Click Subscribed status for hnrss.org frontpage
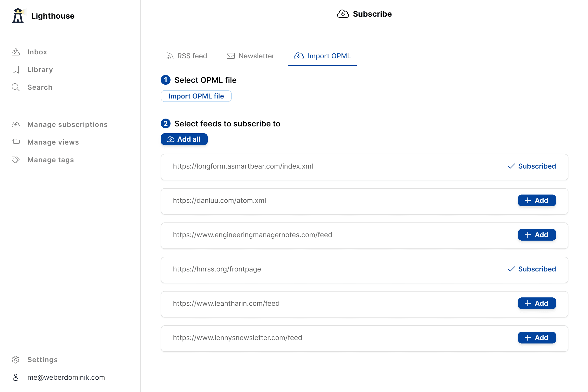Viewport: 588px width, 392px height. (x=532, y=269)
